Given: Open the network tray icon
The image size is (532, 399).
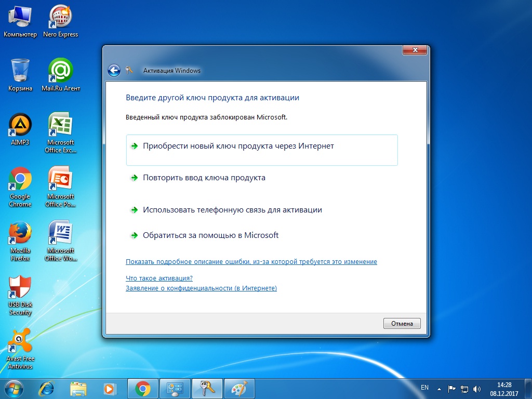Looking at the screenshot, I should (x=464, y=389).
